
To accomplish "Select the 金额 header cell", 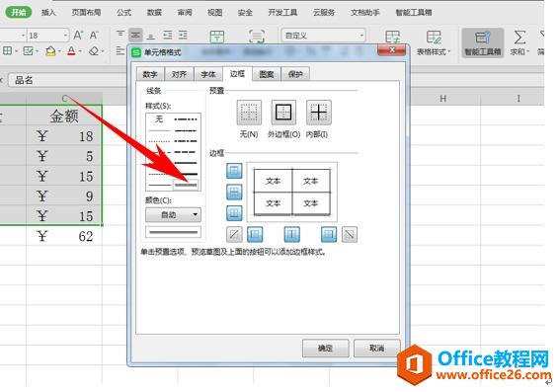I will 64,116.
